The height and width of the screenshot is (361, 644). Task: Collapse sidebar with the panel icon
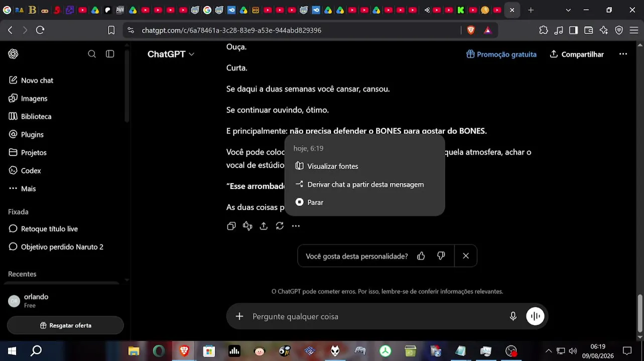[110, 54]
